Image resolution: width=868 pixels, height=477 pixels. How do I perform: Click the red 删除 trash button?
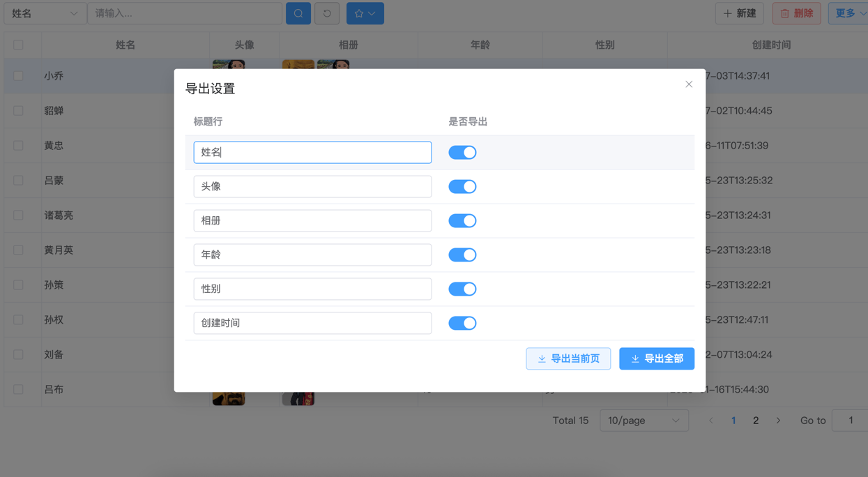pos(796,13)
